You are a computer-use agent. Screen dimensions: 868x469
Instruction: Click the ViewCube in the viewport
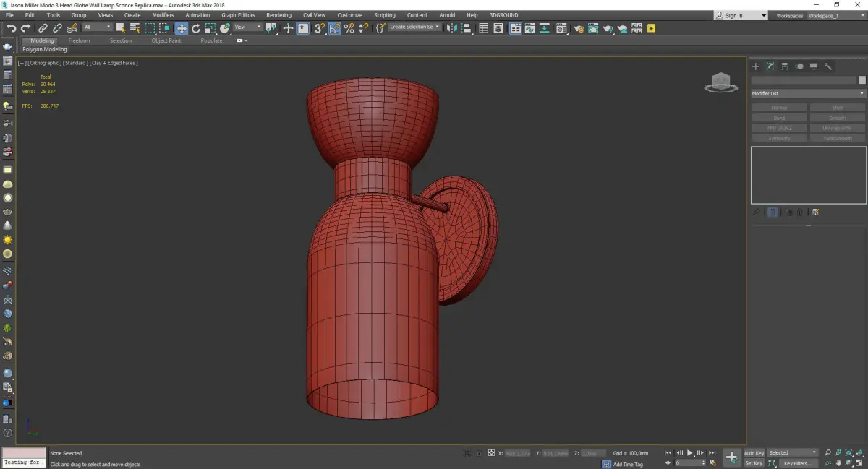click(x=720, y=82)
